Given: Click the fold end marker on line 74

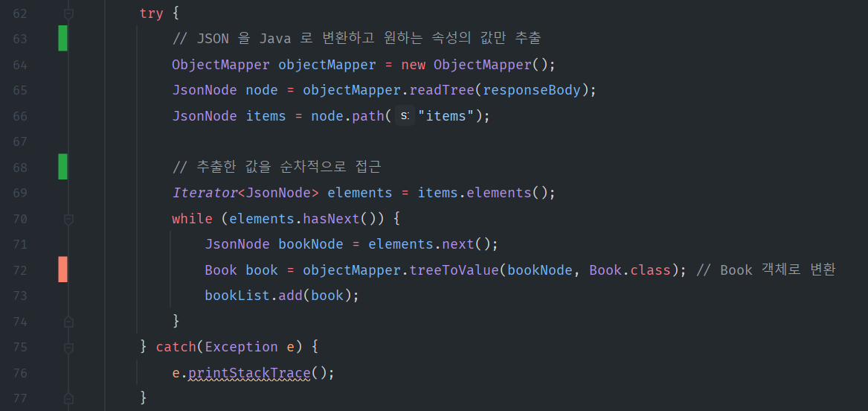Looking at the screenshot, I should [x=68, y=321].
